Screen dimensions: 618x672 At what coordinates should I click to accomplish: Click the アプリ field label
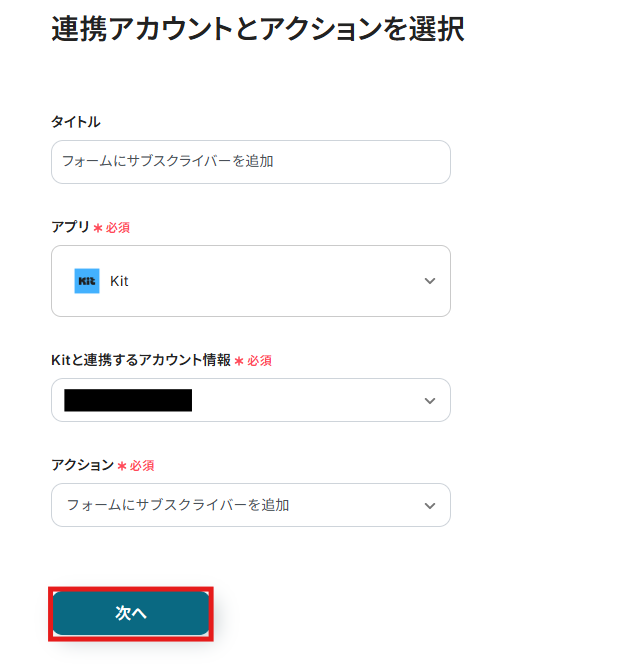tap(70, 227)
